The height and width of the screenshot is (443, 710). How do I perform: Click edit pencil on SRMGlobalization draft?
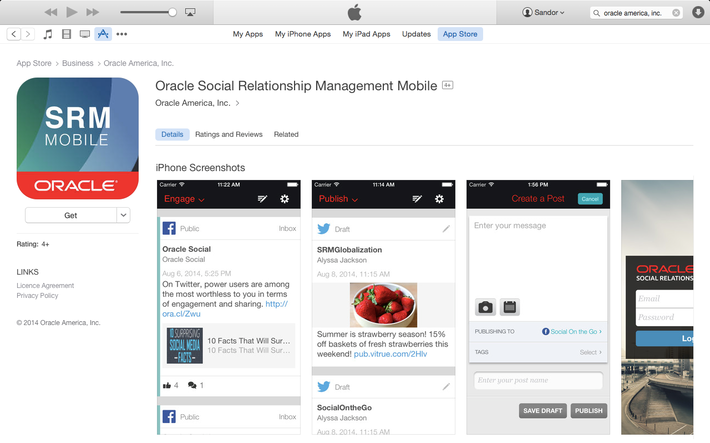[446, 229]
